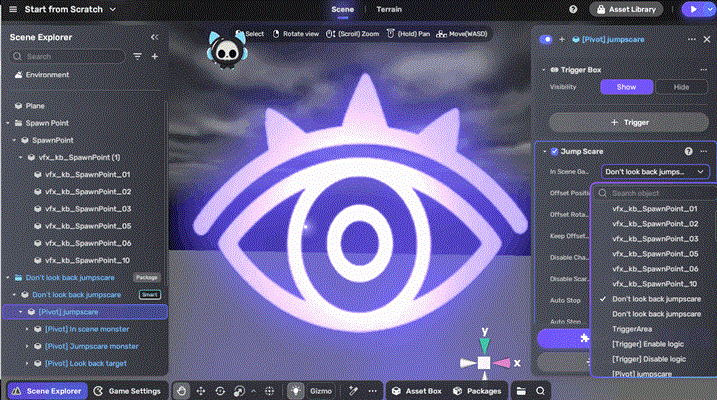Collapse the Scene Explorer panel with the double-chevron icon
Viewport: 717px width, 400px height.
pos(154,37)
